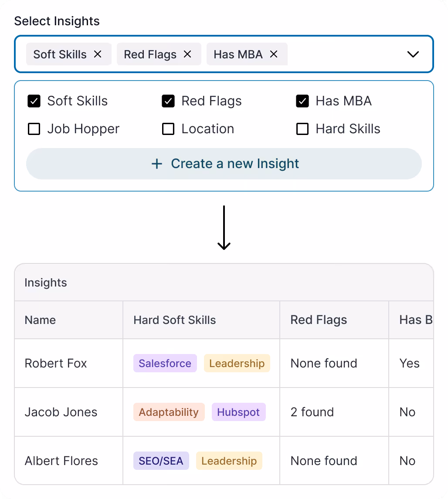
Task: Select the Albert Flores name cell
Action: click(61, 461)
